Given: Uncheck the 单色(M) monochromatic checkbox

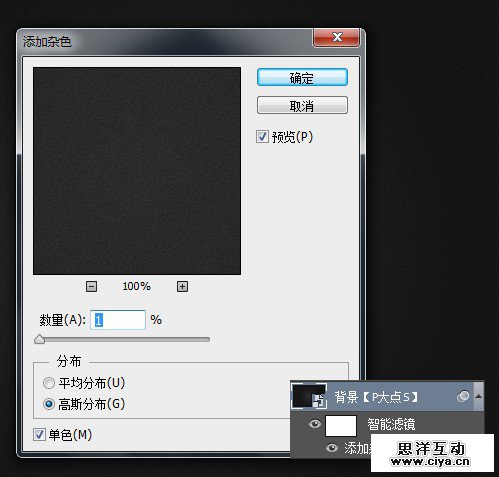Looking at the screenshot, I should [x=39, y=435].
